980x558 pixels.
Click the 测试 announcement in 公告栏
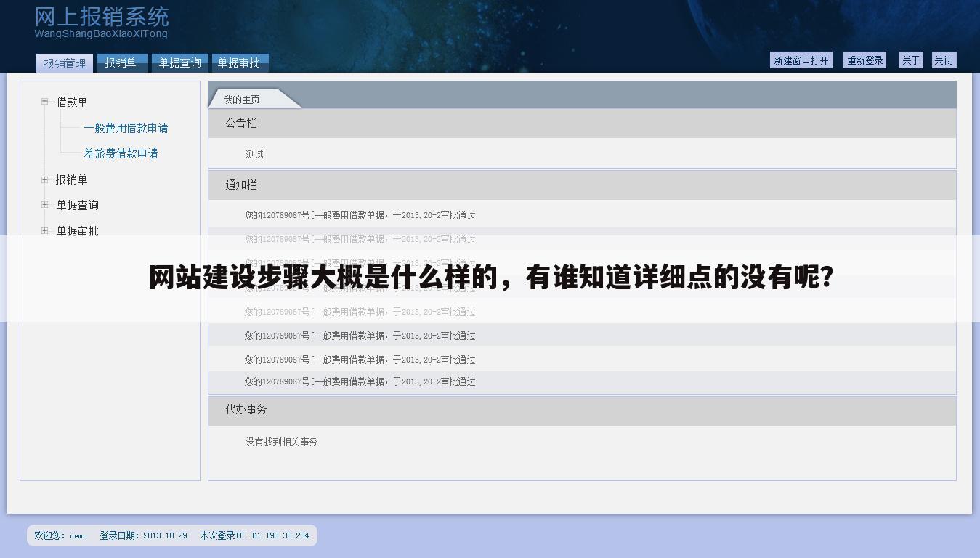pyautogui.click(x=255, y=153)
